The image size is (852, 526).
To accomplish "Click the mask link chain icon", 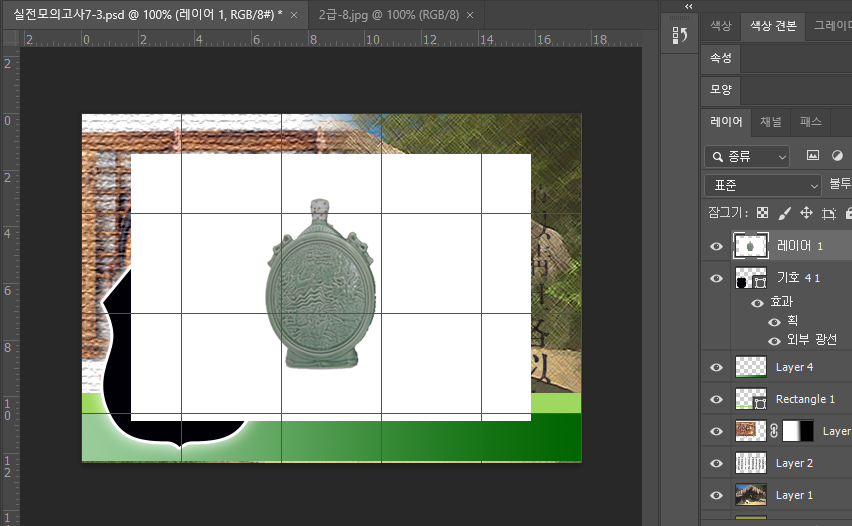I will 773,431.
